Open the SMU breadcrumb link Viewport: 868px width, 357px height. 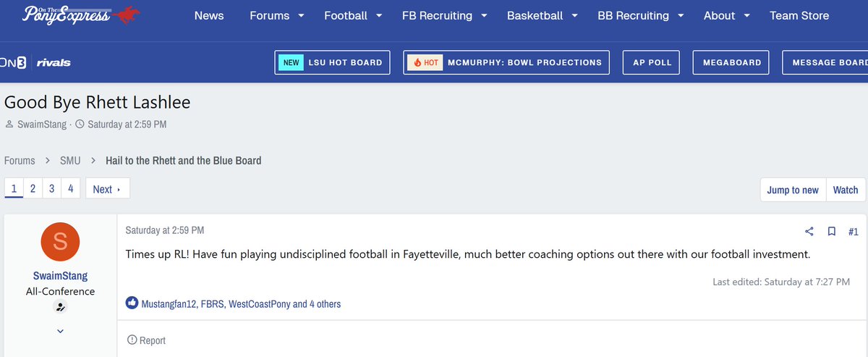click(70, 161)
